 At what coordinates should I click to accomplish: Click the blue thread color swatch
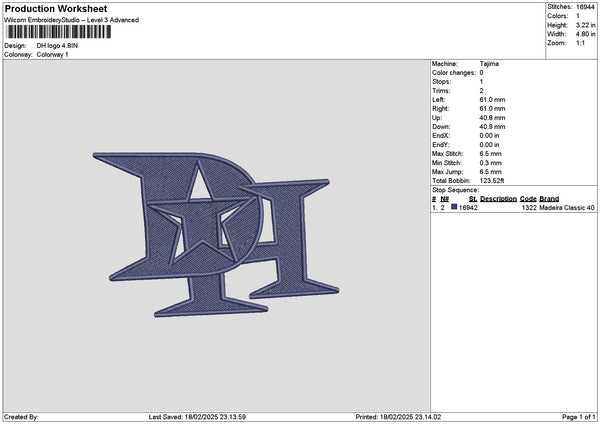pyautogui.click(x=454, y=207)
